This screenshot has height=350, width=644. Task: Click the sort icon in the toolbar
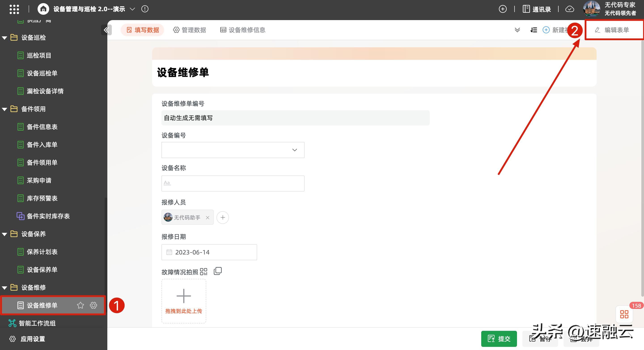tap(533, 30)
